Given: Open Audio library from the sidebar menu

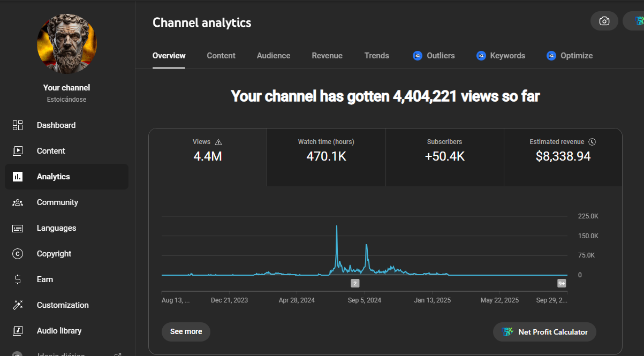Looking at the screenshot, I should (x=66, y=331).
